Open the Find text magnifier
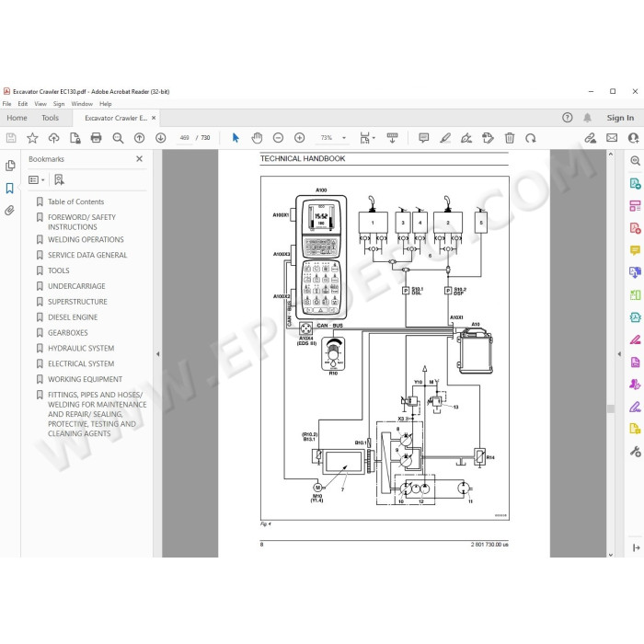 point(118,138)
